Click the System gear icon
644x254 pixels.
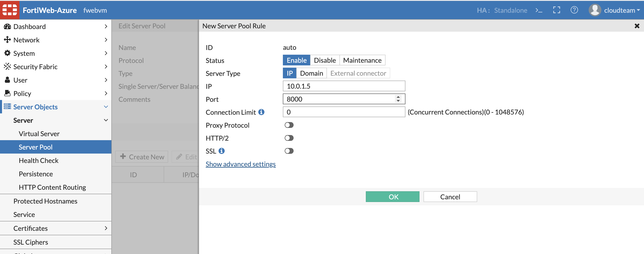pos(7,53)
